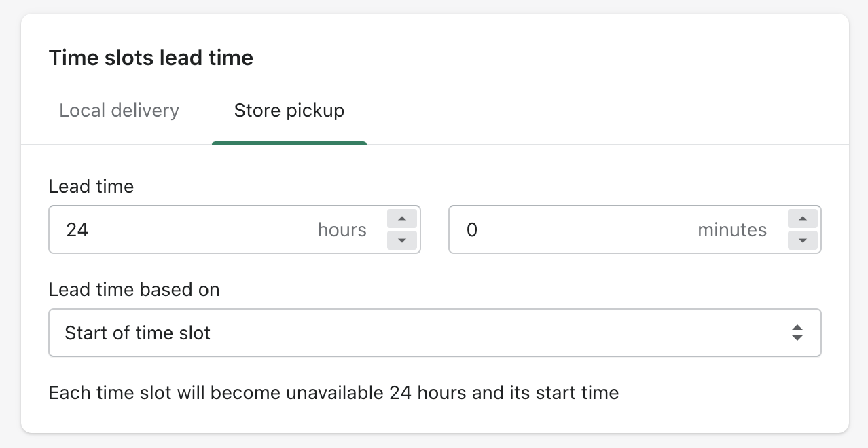
Task: Increment the minutes value using the up arrow
Action: click(x=802, y=219)
